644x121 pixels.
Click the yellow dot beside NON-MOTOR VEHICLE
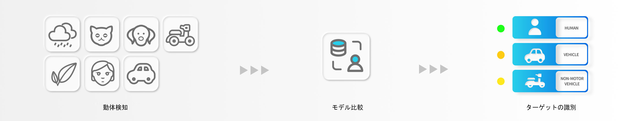(501, 81)
